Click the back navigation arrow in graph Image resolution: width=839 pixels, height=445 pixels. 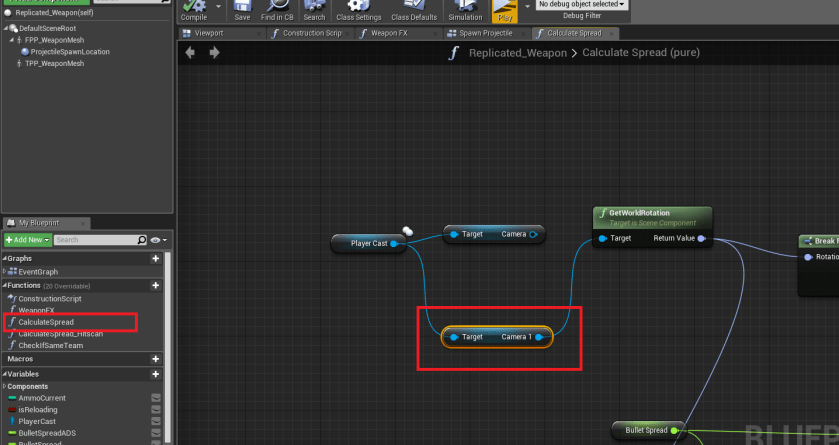(191, 53)
